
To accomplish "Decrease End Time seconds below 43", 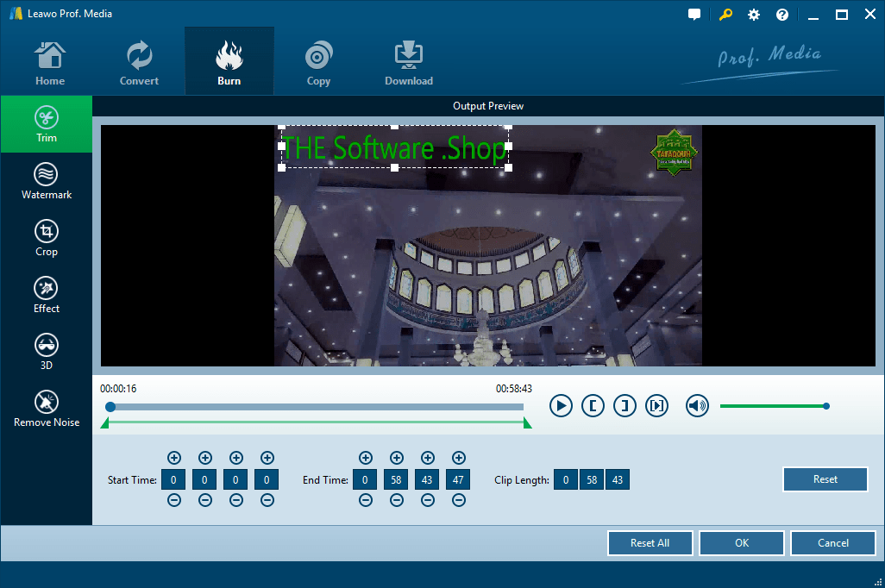I will [x=428, y=500].
